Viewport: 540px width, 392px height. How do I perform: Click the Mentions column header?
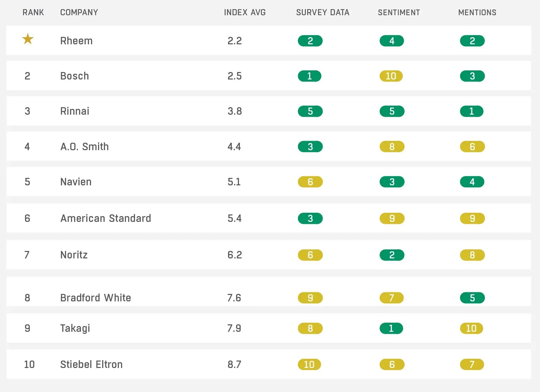477,13
